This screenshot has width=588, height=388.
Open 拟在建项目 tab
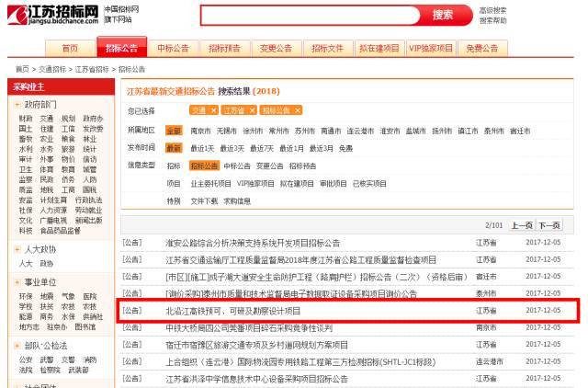pyautogui.click(x=379, y=49)
